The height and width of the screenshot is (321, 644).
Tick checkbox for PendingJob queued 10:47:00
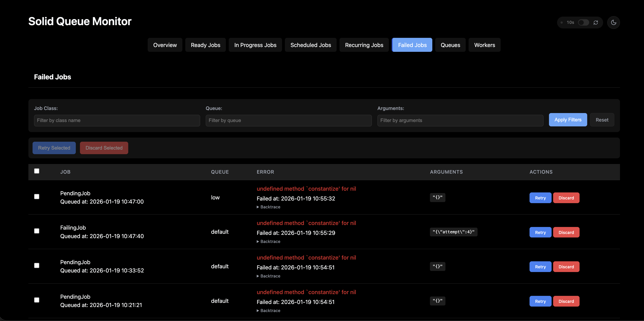[x=37, y=197]
